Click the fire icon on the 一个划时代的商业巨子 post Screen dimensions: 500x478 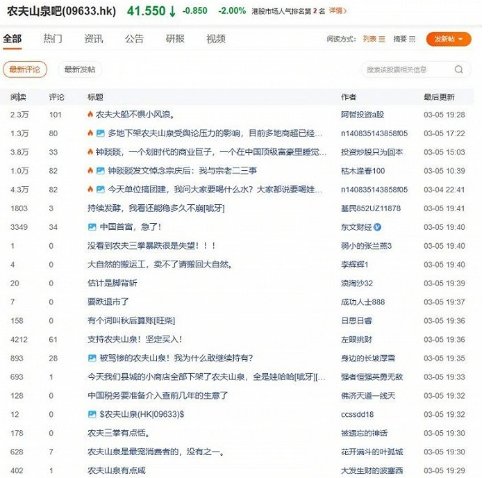(90, 152)
